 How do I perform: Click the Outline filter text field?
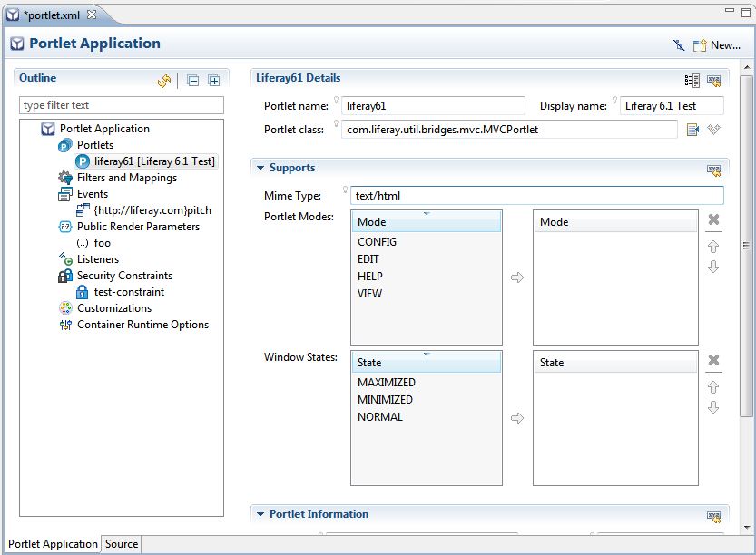(x=122, y=105)
